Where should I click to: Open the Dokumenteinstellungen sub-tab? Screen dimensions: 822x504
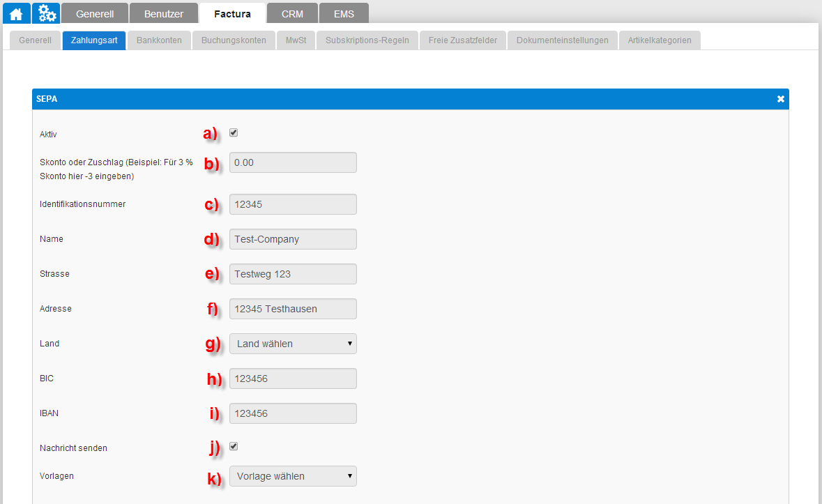pos(562,40)
